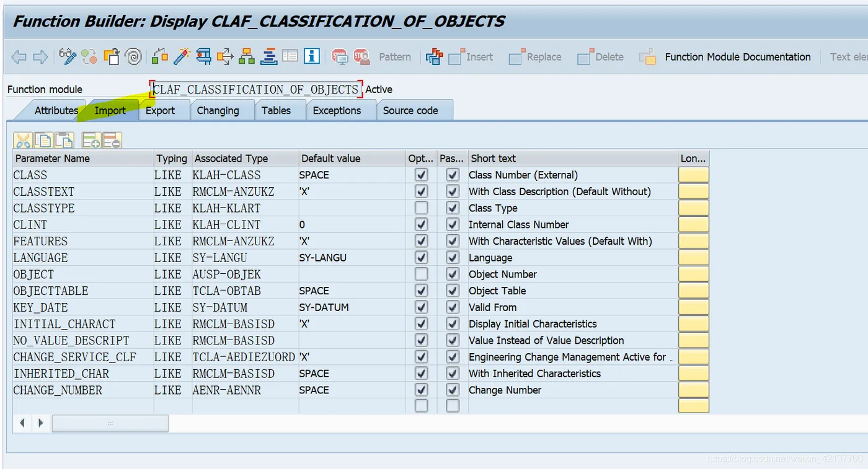Image resolution: width=868 pixels, height=469 pixels.
Task: Open long text button for INHERITED_CHAR row
Action: coord(694,373)
